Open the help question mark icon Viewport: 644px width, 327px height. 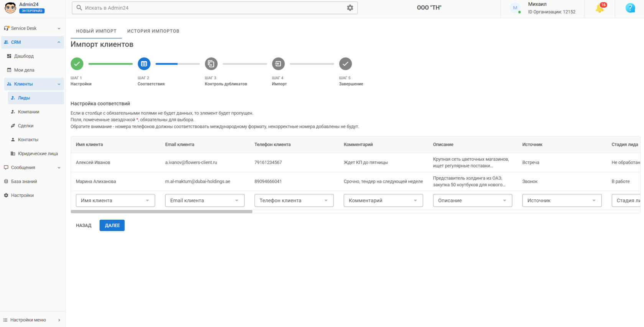(630, 8)
